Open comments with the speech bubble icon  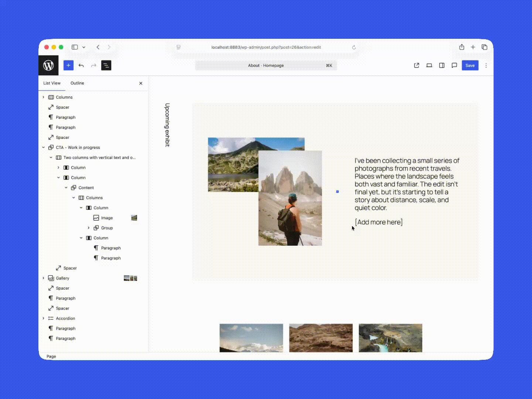click(454, 65)
